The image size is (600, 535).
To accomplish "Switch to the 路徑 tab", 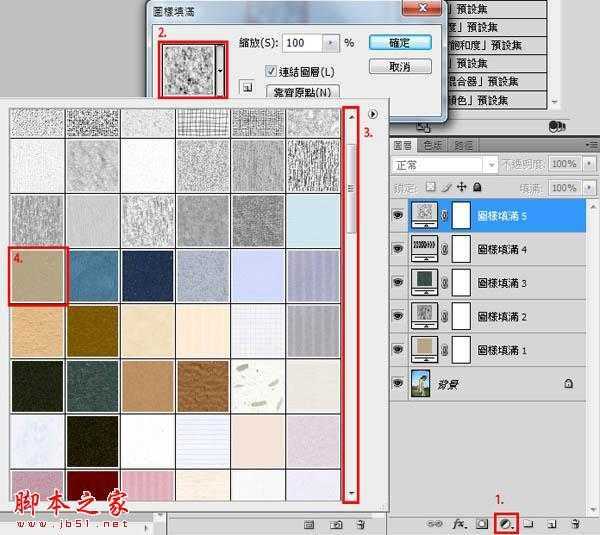I will [463, 144].
